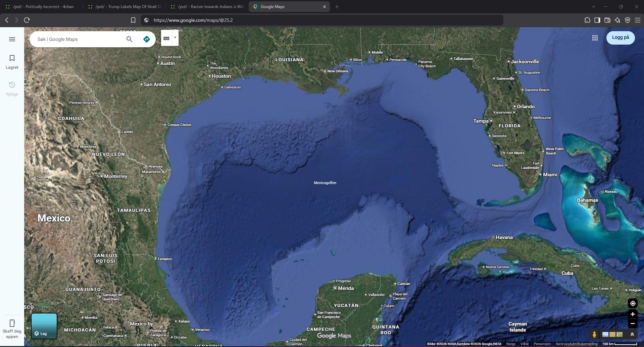Open the imagery photo thumbnails strip

tap(612, 334)
